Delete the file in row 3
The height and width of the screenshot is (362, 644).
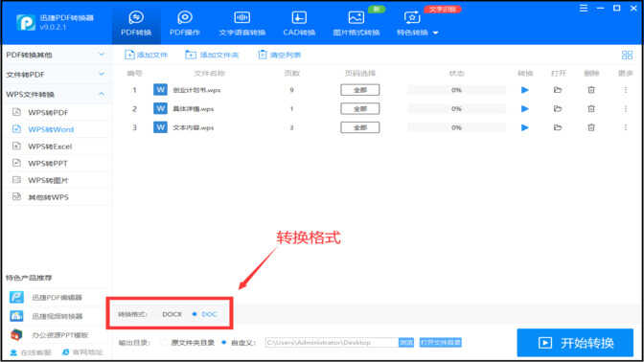coord(591,127)
